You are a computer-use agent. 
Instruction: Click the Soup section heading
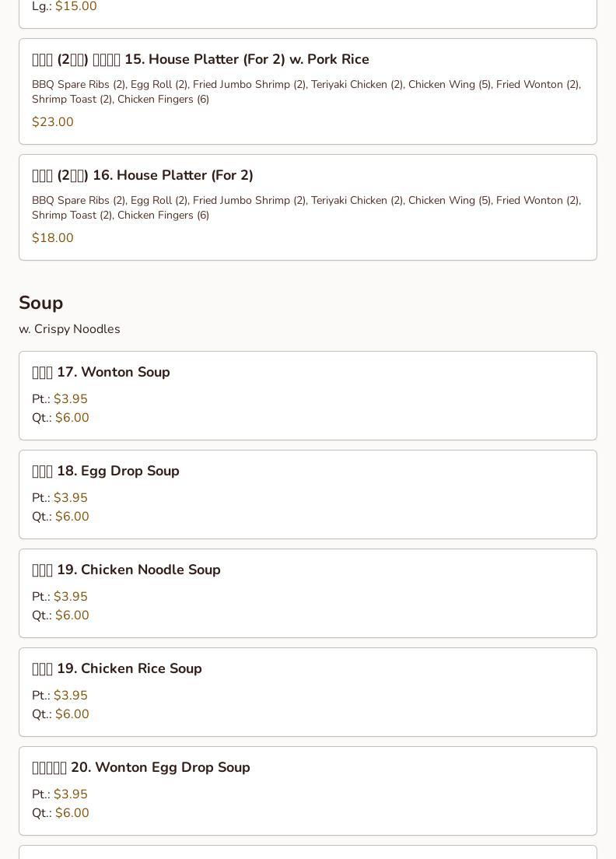pos(41,303)
